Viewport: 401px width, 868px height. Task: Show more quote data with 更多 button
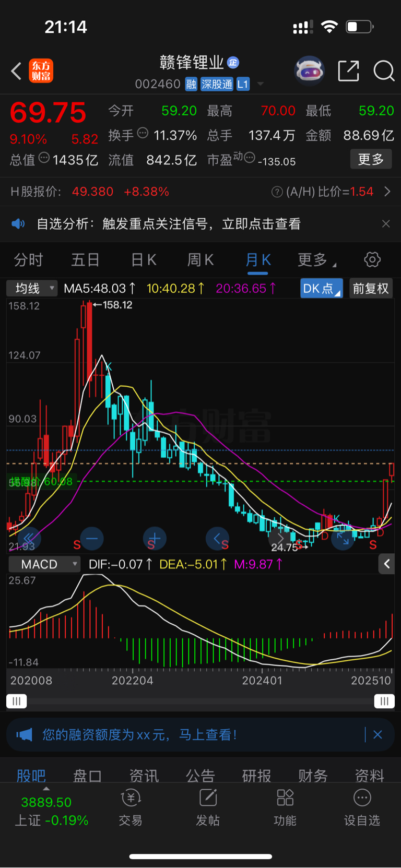[371, 159]
